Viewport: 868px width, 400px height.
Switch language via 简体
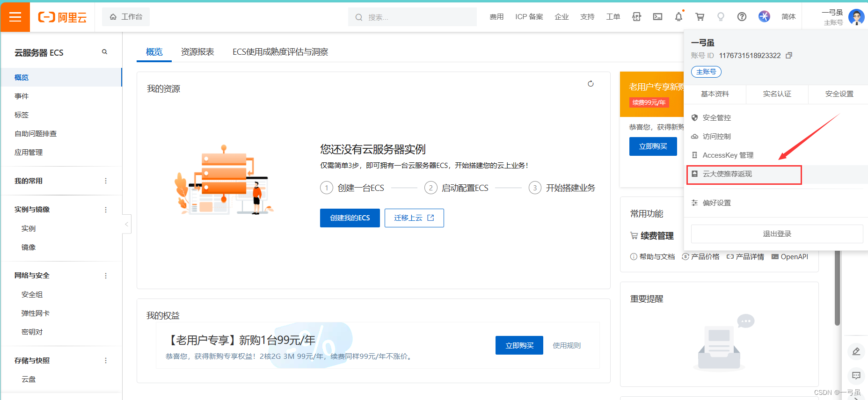(788, 17)
